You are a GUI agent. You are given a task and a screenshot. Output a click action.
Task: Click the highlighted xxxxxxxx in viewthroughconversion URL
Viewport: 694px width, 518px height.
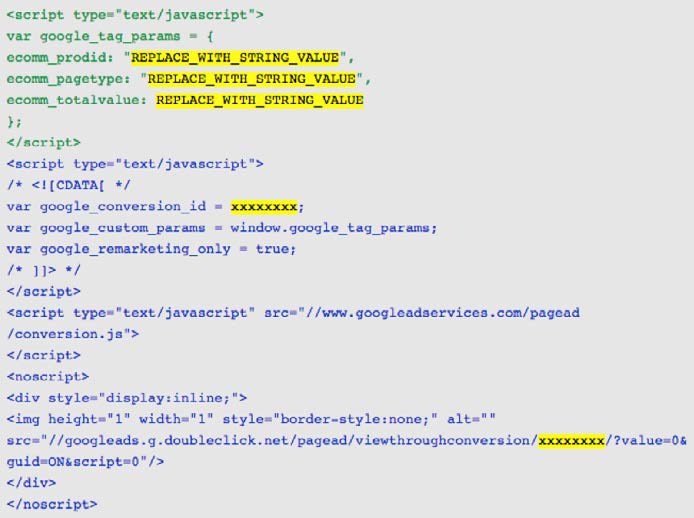[571, 441]
